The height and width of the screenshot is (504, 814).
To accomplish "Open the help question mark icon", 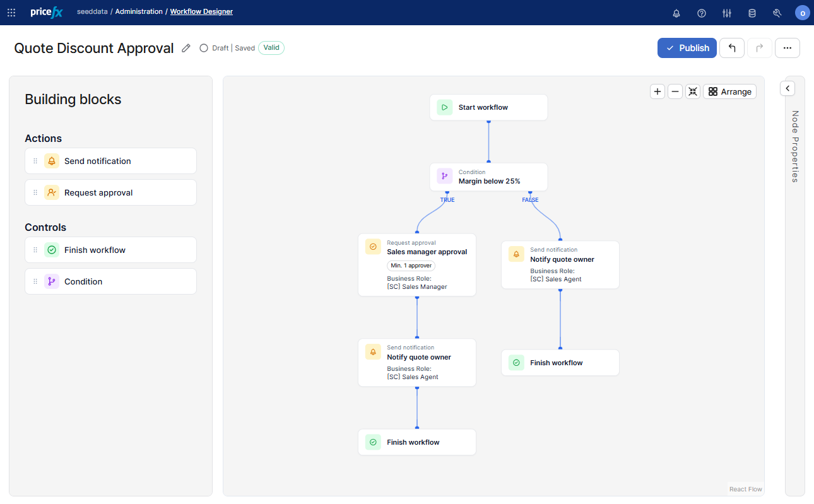I will [x=702, y=13].
